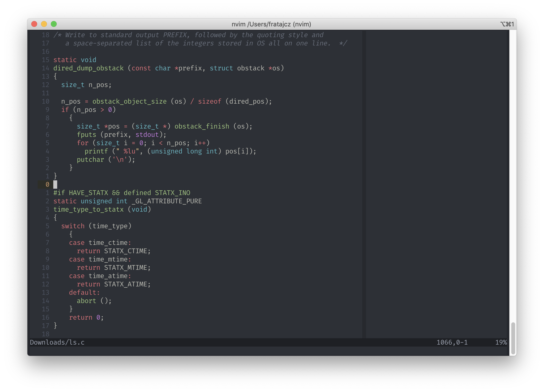Click the function name 'dired_dump_obstack'

pos(88,68)
